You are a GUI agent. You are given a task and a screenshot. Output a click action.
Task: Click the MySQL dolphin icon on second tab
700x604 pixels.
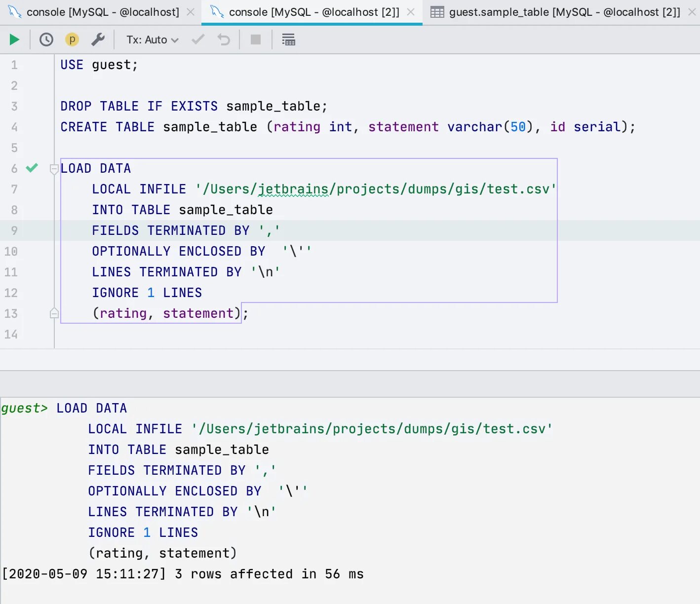pos(217,12)
